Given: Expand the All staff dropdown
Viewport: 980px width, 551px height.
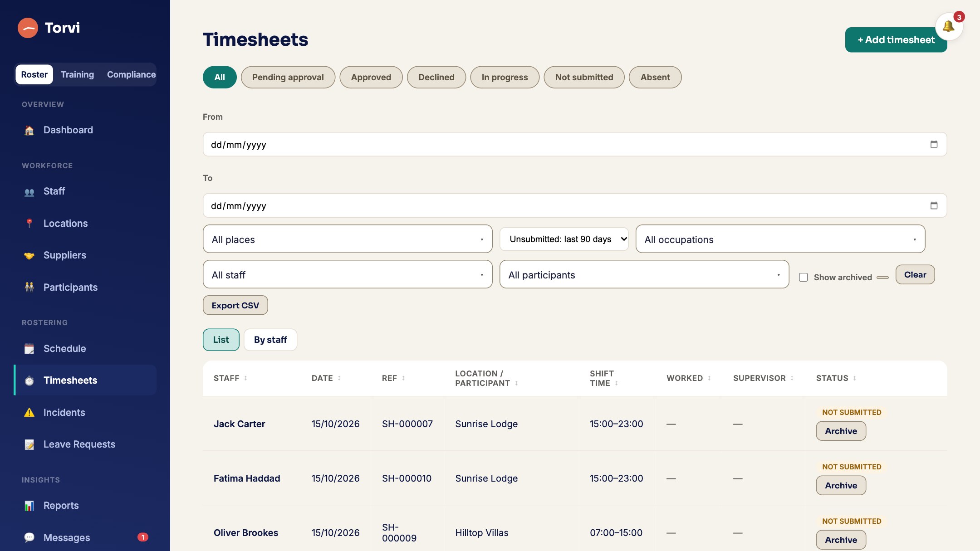Looking at the screenshot, I should [x=348, y=274].
